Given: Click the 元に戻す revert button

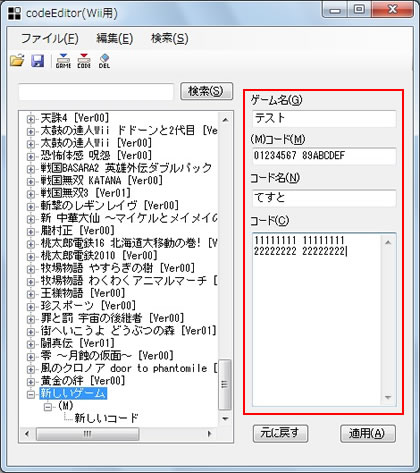Looking at the screenshot, I should [x=280, y=433].
